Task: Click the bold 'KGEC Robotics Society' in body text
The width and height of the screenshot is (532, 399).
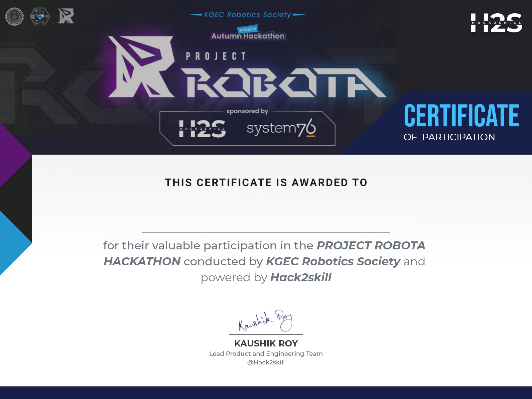Action: coord(333,262)
